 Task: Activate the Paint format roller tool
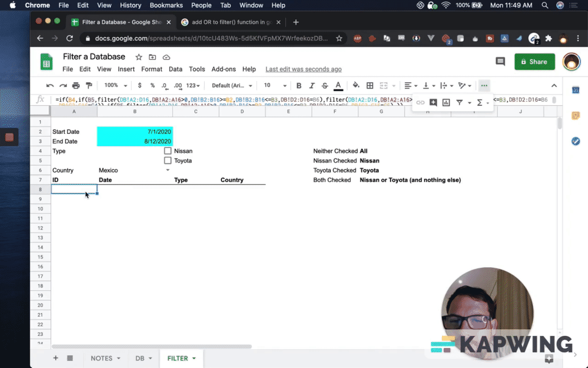click(89, 86)
